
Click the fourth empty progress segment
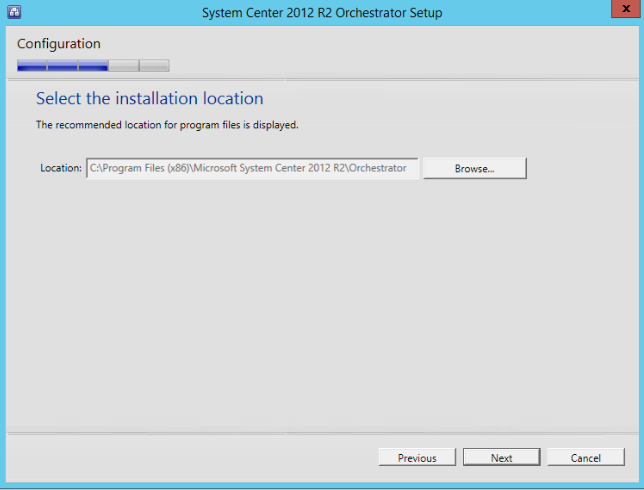click(124, 66)
